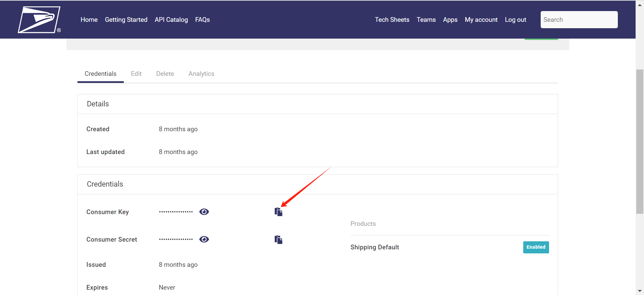Go to the Home page

(89, 20)
